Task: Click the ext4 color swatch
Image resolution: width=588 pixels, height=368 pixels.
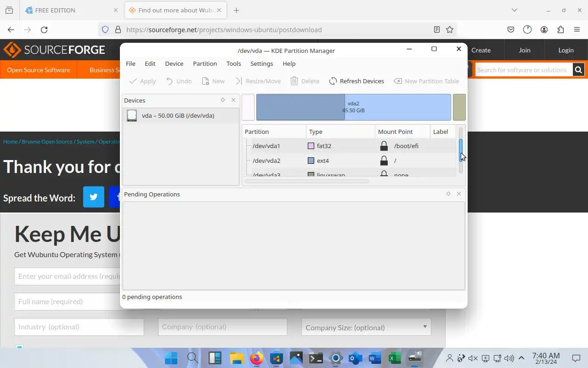Action: click(x=311, y=161)
